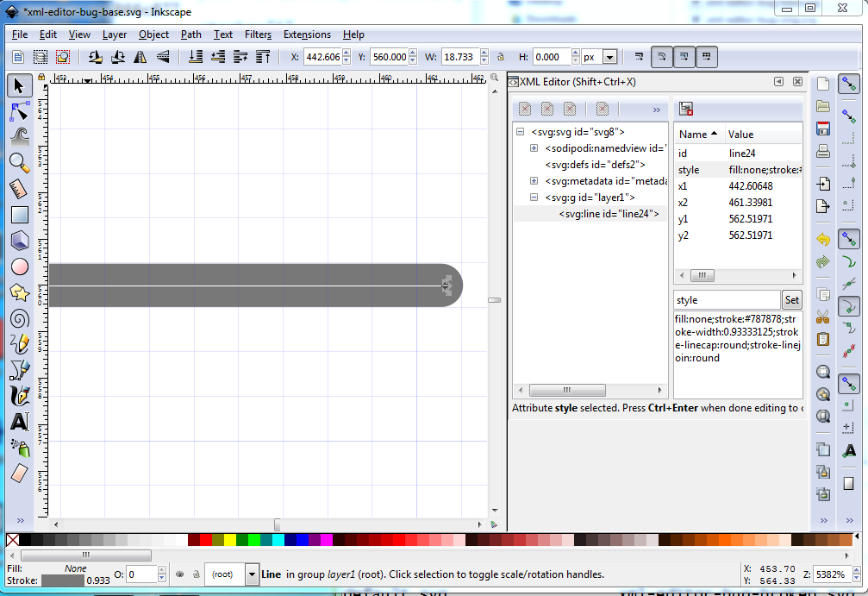Activate the Calligraphy tool
This screenshot has height=596, width=868.
[x=19, y=396]
